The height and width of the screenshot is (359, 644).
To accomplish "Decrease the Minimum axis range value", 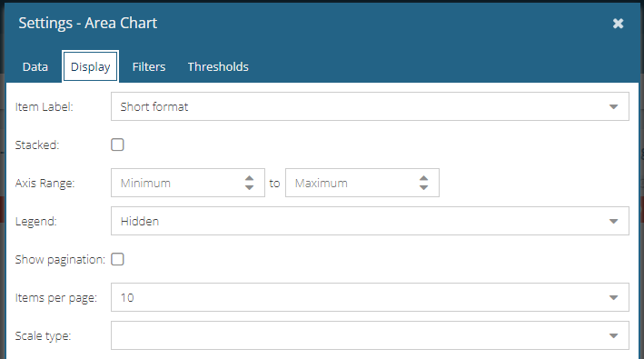I will [249, 187].
